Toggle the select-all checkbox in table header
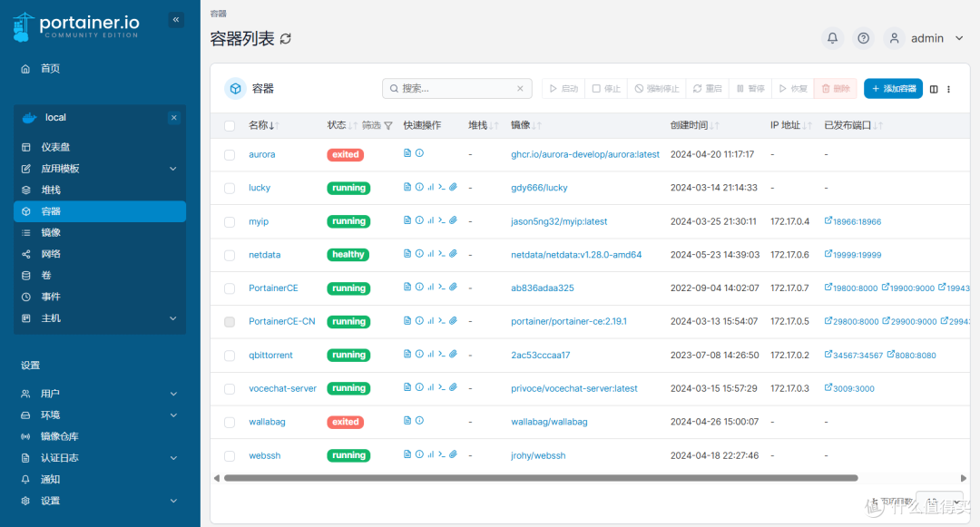Image resolution: width=980 pixels, height=527 pixels. coord(230,125)
